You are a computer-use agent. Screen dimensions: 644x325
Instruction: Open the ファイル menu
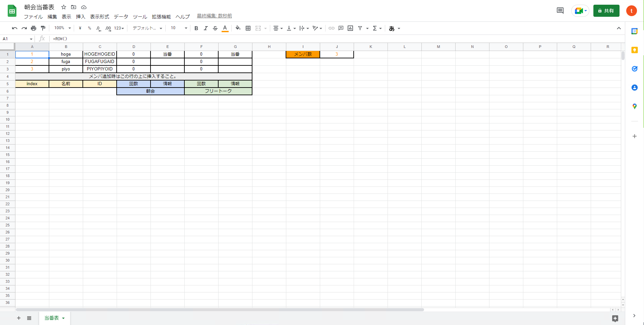pos(33,16)
